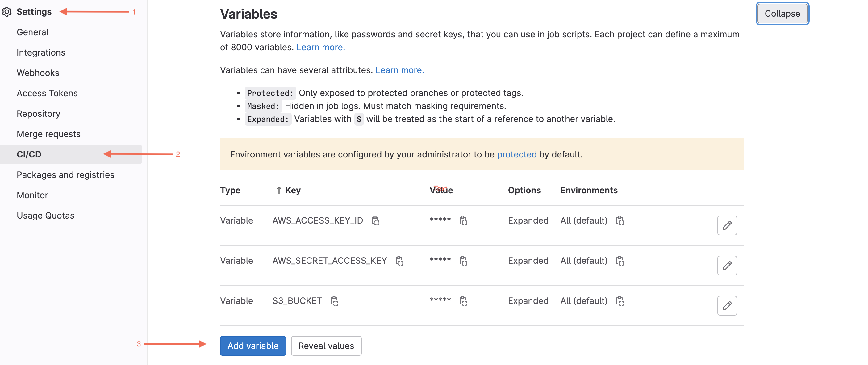
Task: Reveal all variable values
Action: pyautogui.click(x=326, y=346)
